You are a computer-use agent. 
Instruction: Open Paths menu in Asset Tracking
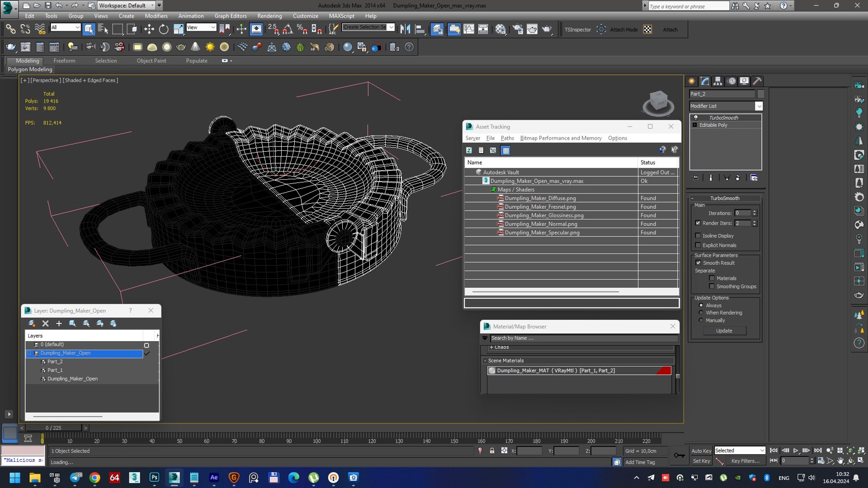click(507, 138)
